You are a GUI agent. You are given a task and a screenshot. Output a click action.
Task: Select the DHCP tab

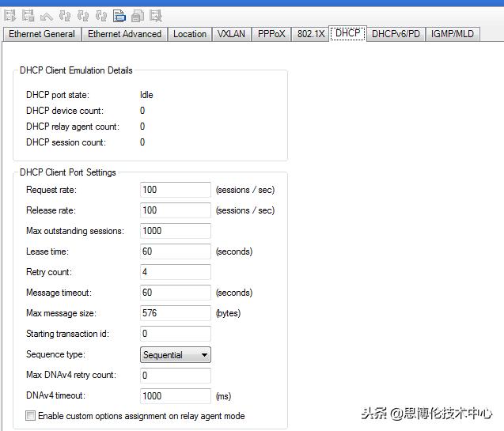click(348, 33)
